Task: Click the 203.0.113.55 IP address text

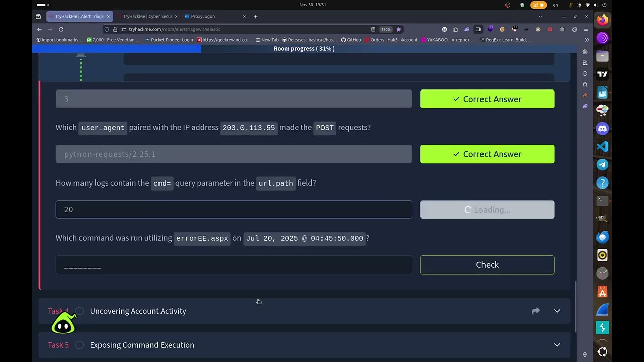Action: click(249, 128)
